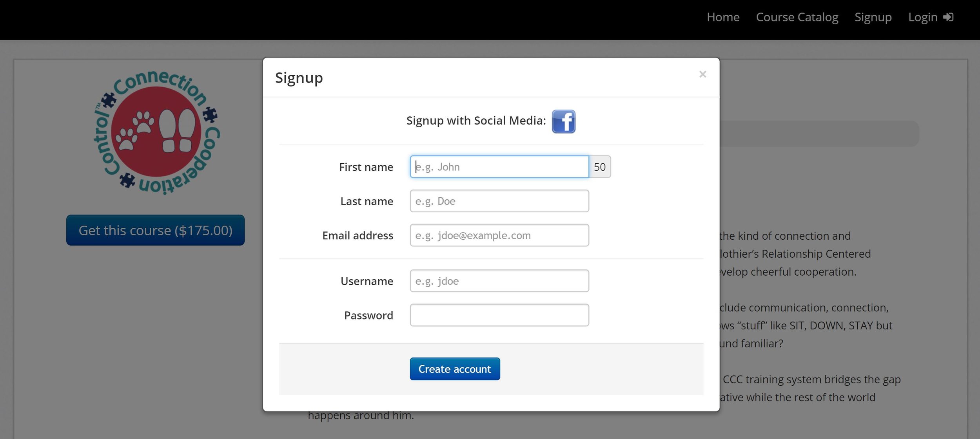
Task: Click the Signup dialog title
Action: (x=299, y=78)
